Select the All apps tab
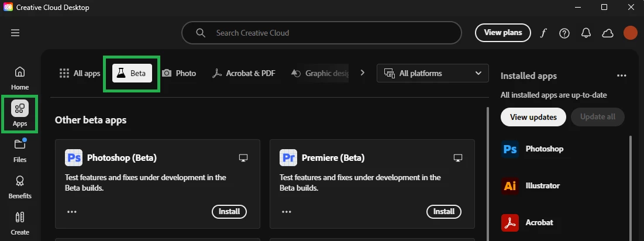This screenshot has width=644, height=241. point(80,73)
